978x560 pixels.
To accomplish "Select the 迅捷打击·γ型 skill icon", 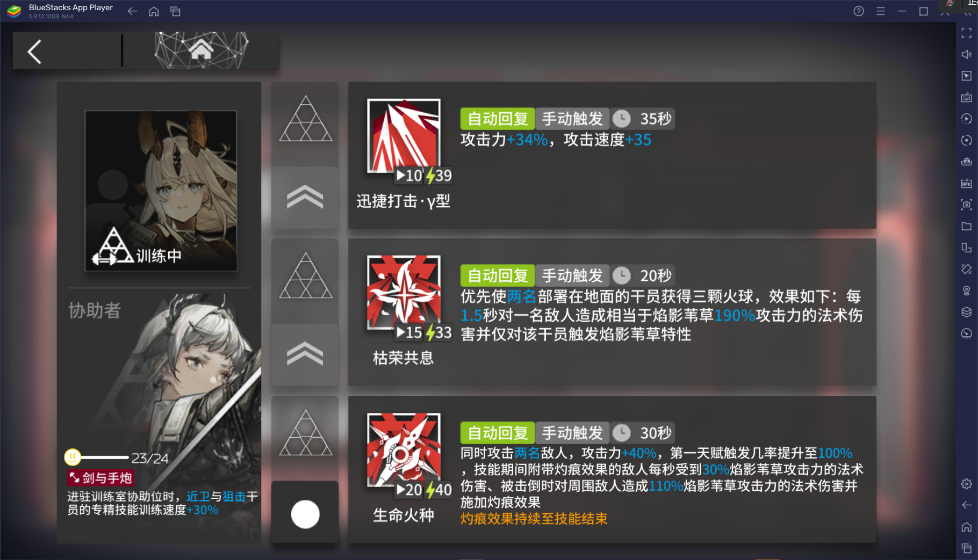I will 403,136.
